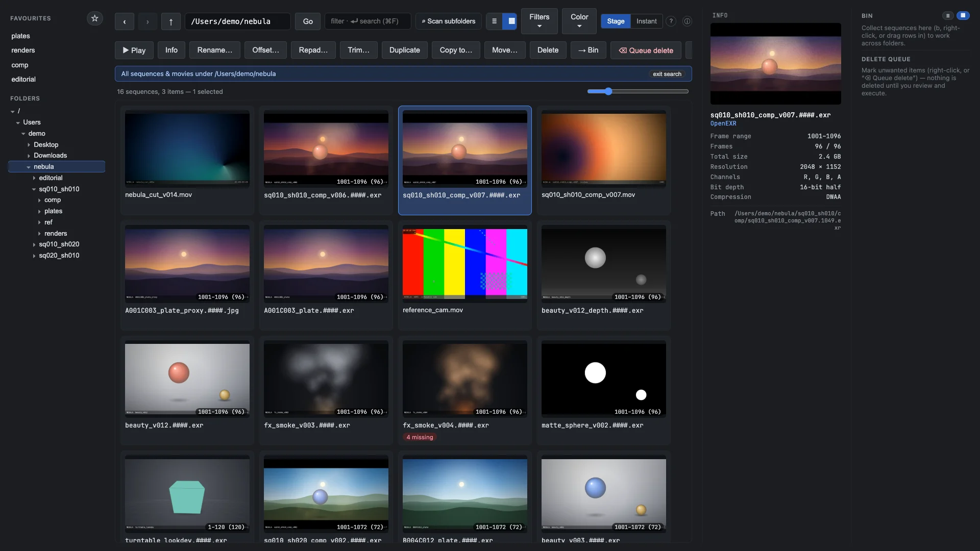
Task: Click the Go button
Action: click(308, 21)
